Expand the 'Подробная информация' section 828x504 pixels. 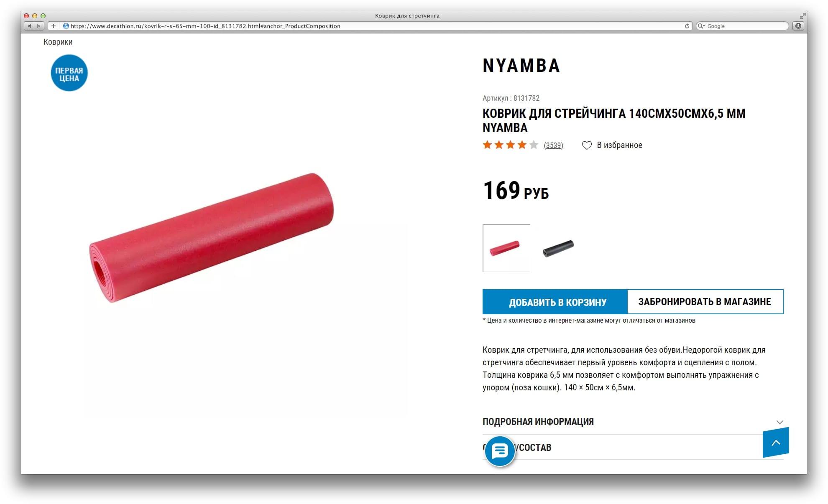pos(633,422)
